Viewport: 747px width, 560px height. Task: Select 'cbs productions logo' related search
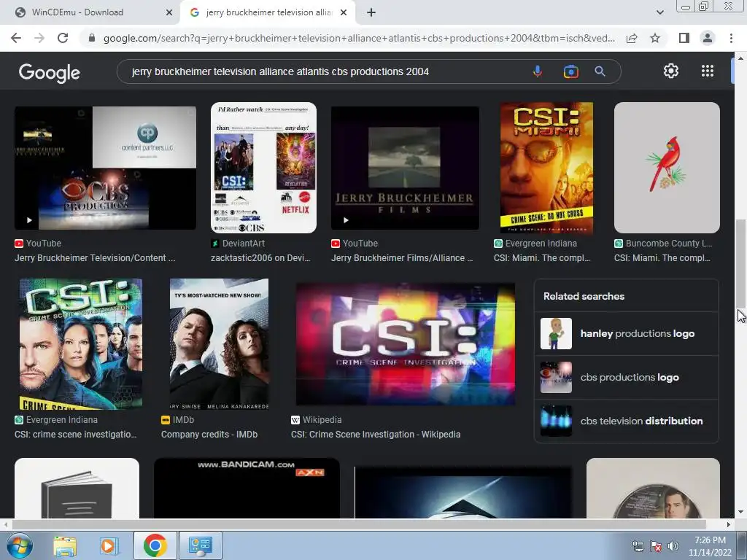tap(626, 377)
